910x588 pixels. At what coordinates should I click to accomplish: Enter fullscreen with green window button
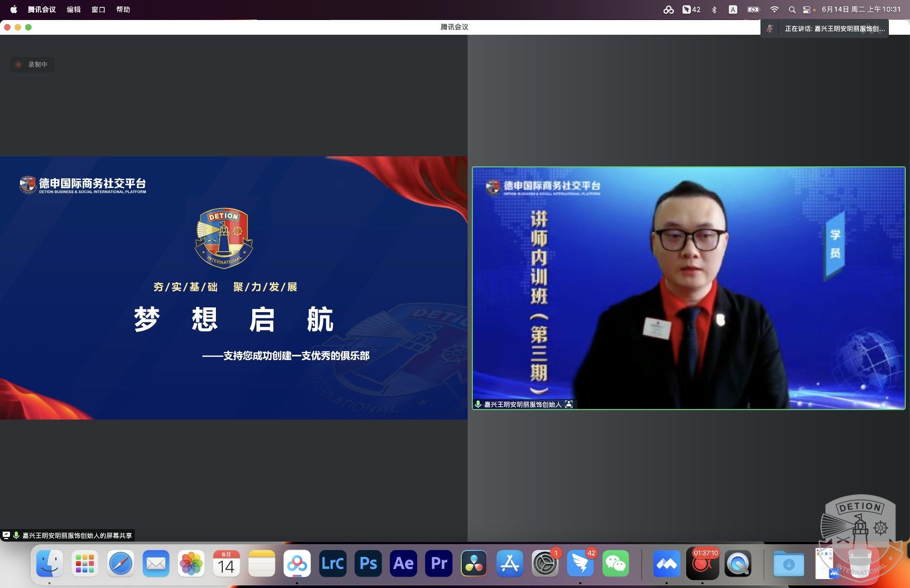28,27
